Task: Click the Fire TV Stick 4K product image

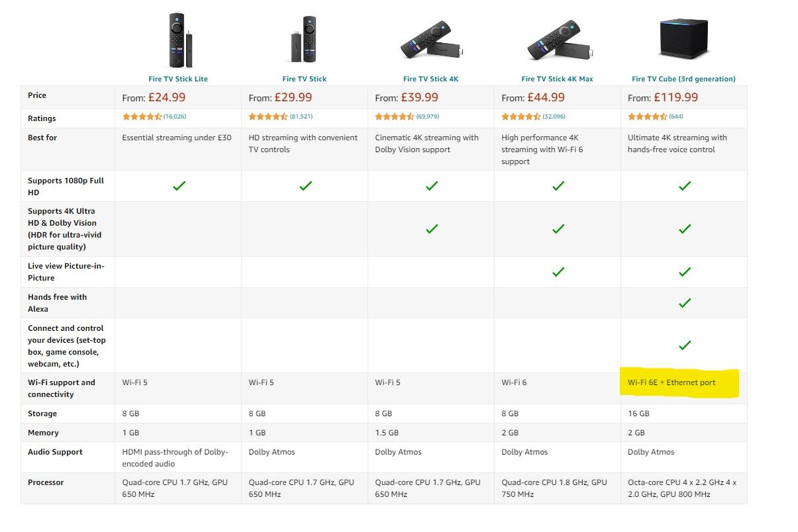Action: (x=431, y=40)
